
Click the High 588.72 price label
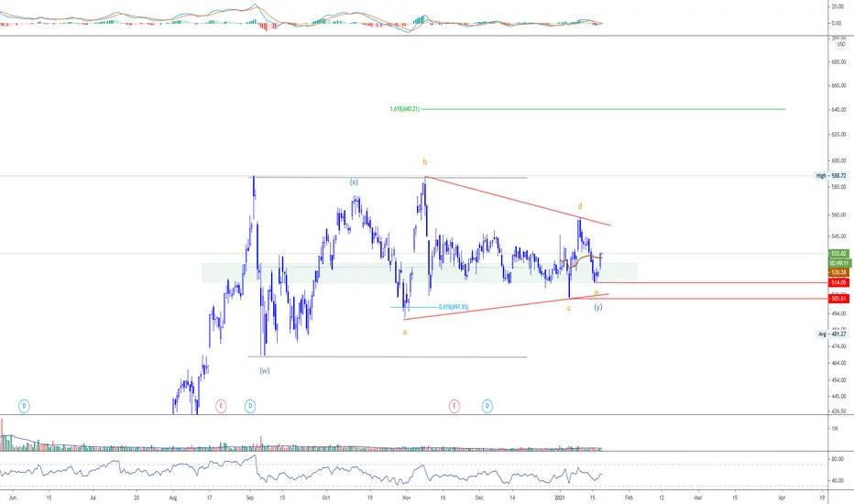coord(831,176)
